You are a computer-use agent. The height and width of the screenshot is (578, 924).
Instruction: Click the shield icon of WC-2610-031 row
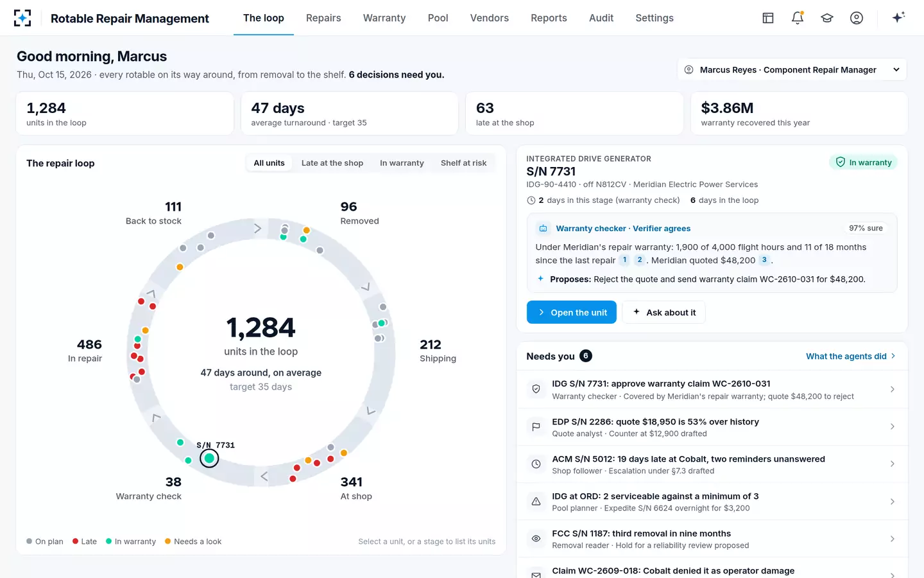click(x=536, y=389)
